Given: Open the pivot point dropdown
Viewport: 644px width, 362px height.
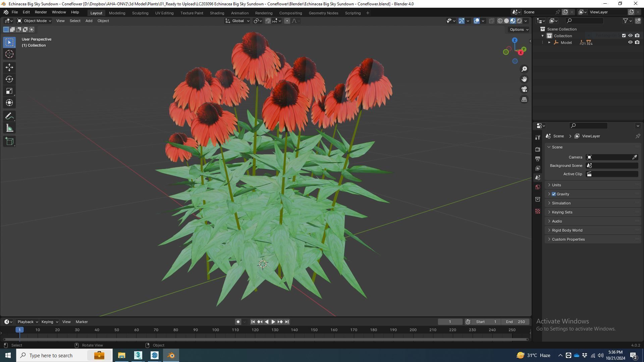Looking at the screenshot, I should (x=258, y=21).
